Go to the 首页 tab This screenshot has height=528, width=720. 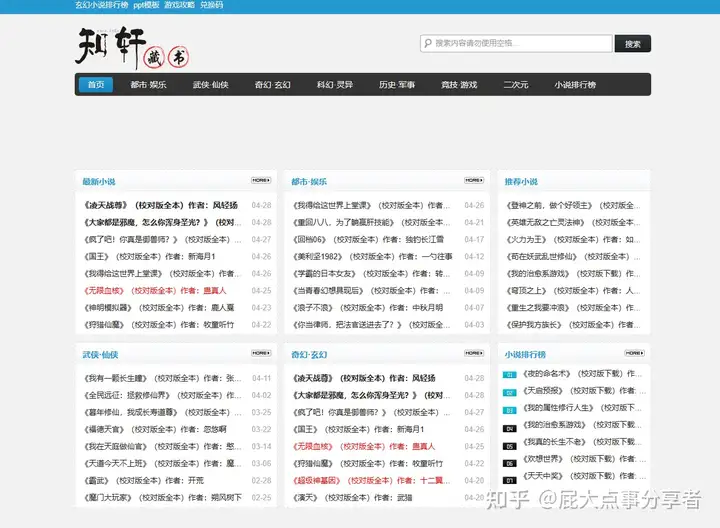[96, 84]
